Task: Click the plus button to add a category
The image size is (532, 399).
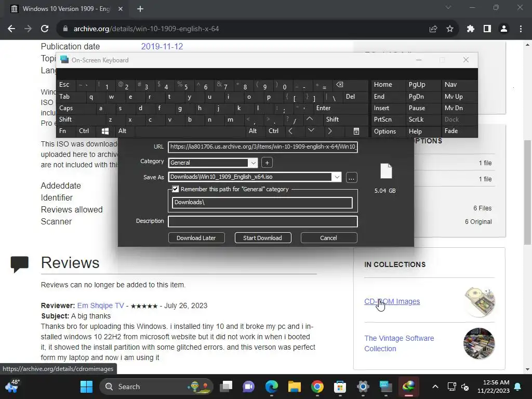Action: [267, 163]
